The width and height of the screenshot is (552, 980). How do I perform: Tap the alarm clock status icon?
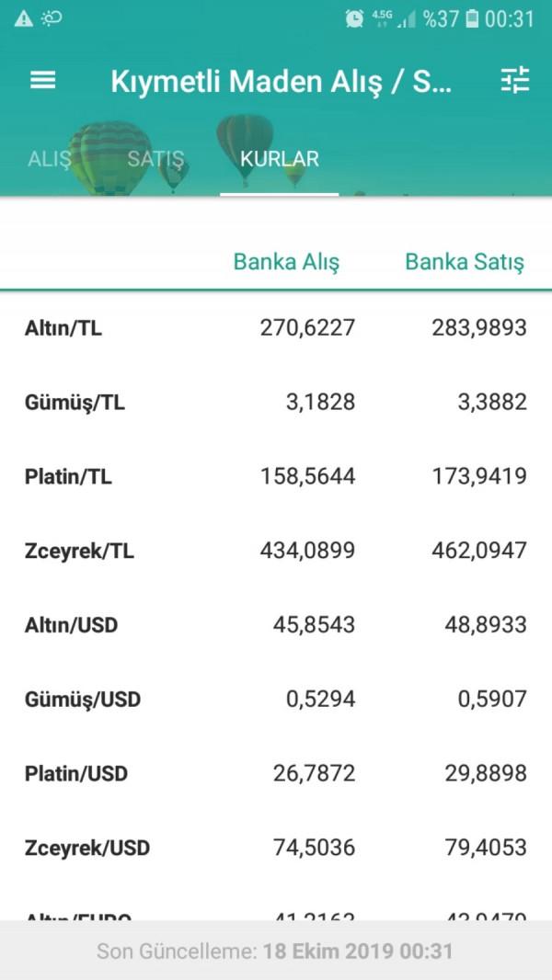354,19
